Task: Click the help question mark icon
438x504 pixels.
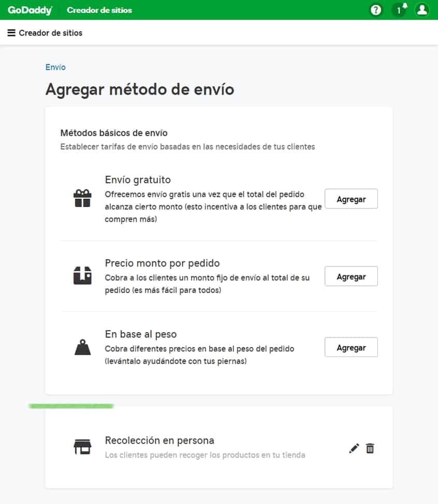Action: click(x=375, y=10)
